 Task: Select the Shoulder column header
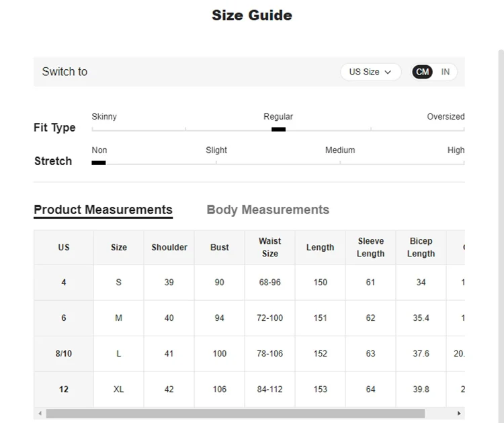click(169, 247)
